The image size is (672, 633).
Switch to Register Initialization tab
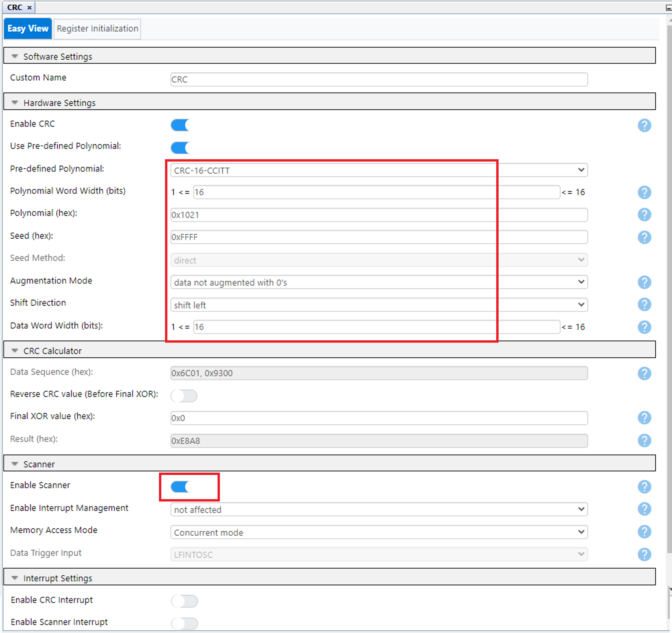(x=97, y=29)
